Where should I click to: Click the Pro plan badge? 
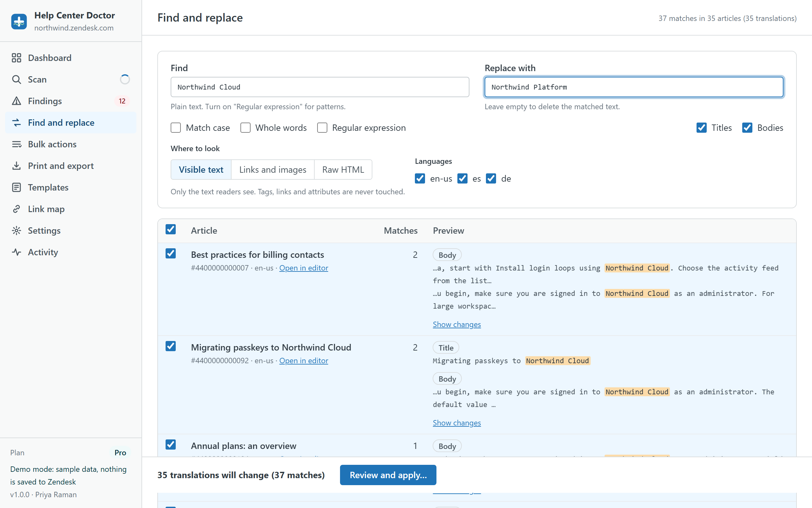click(x=121, y=452)
